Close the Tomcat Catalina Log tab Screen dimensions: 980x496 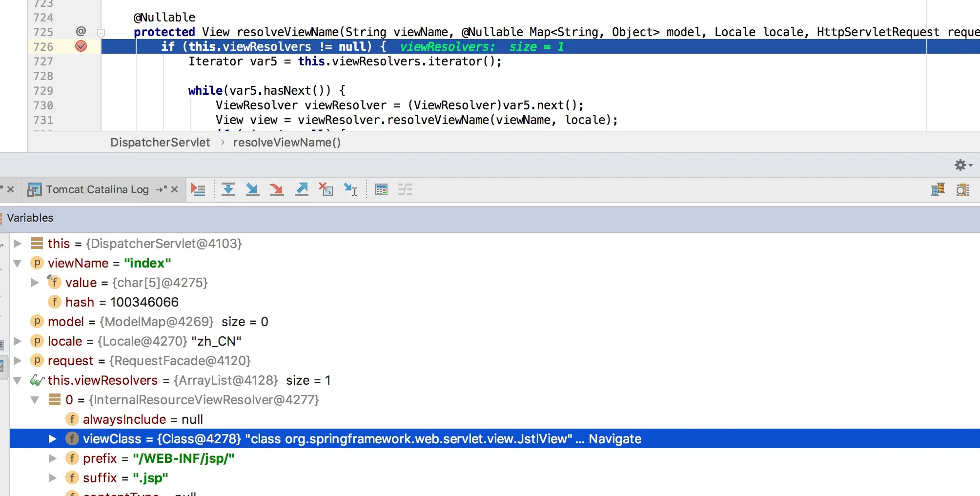(174, 189)
